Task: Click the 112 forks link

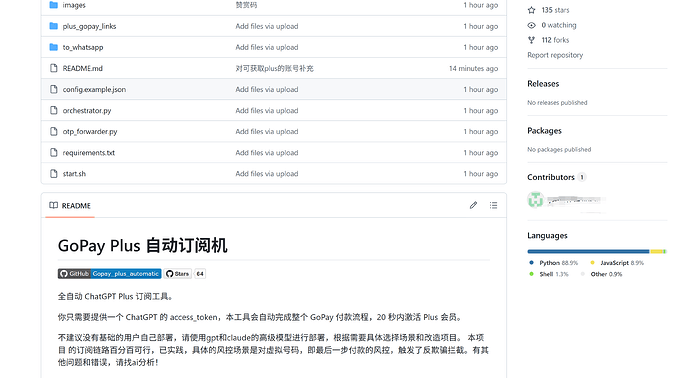Action: point(555,40)
